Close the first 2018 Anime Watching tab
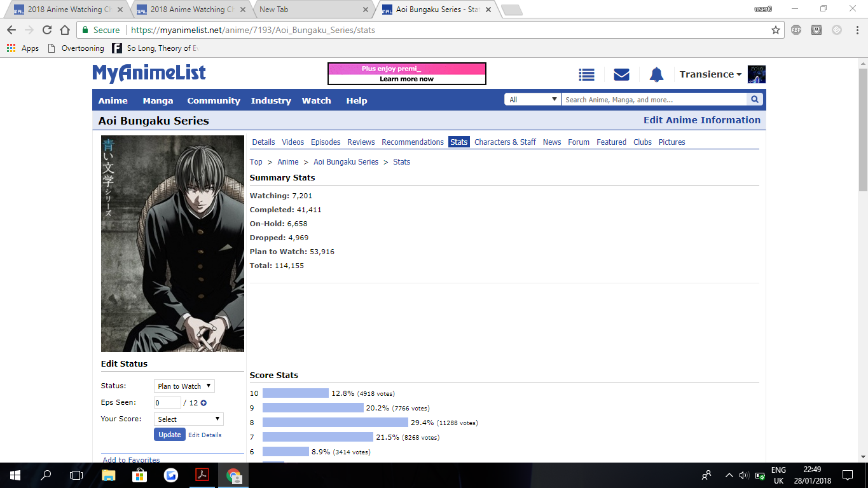Viewport: 868px width, 488px height. 120,10
